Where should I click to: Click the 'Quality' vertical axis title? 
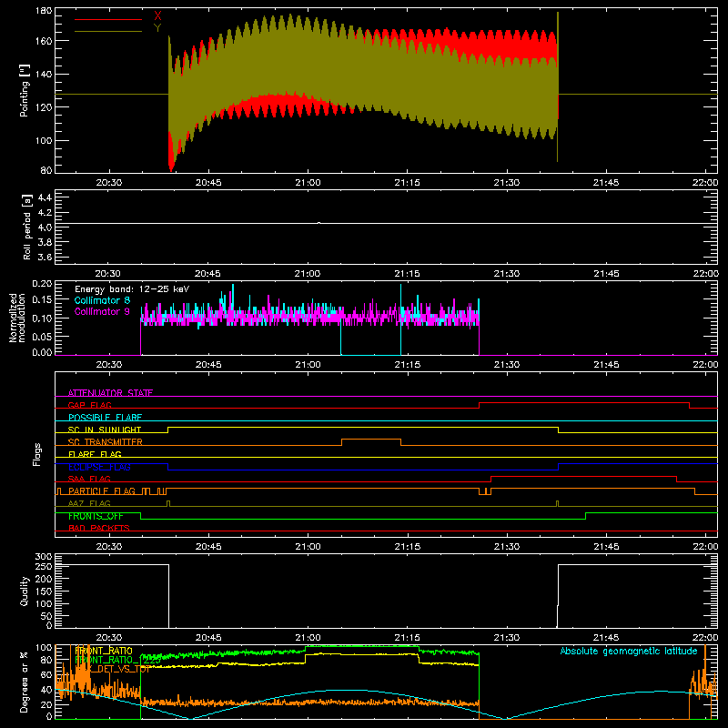tap(25, 591)
